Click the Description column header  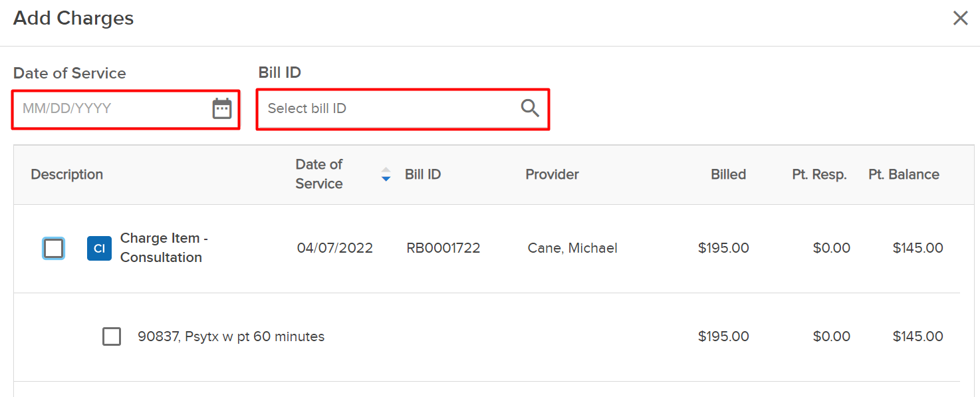coord(67,174)
